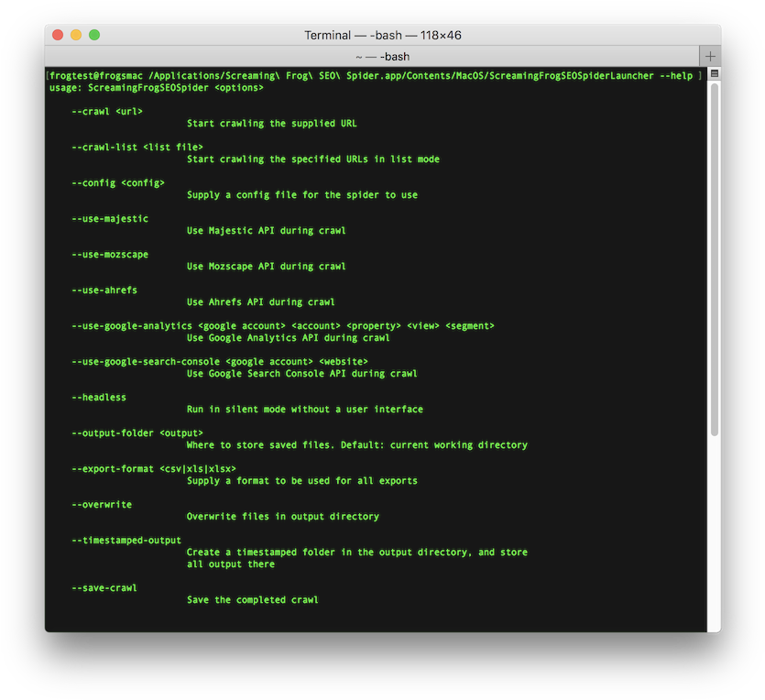
Task: Click 'Run in silent mode without a user interface'
Action: [305, 410]
